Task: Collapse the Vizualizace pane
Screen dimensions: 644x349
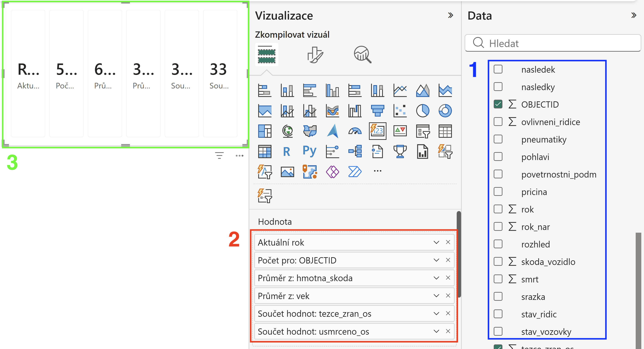Action: pyautogui.click(x=450, y=15)
